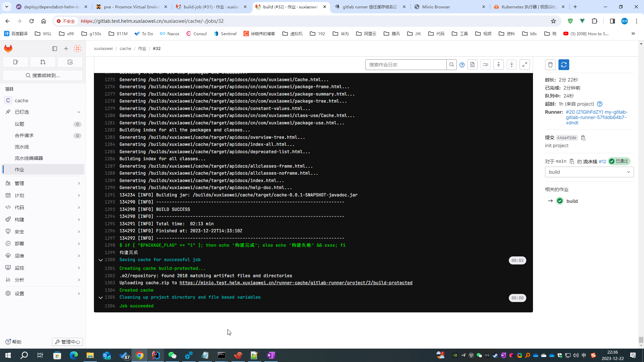Image resolution: width=644 pixels, height=362 pixels.
Task: Select 流水线 in the sidebar
Action: [22, 147]
